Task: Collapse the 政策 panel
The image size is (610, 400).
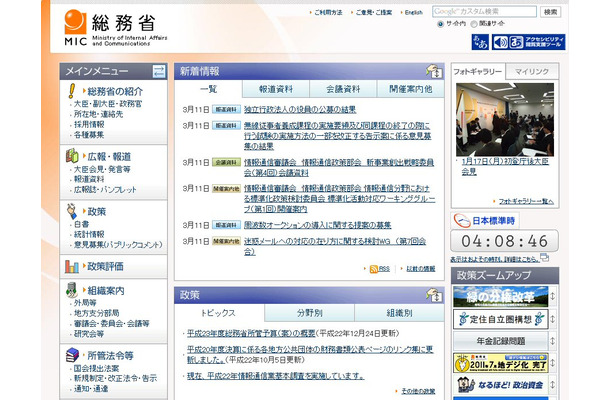Action: tap(434, 295)
